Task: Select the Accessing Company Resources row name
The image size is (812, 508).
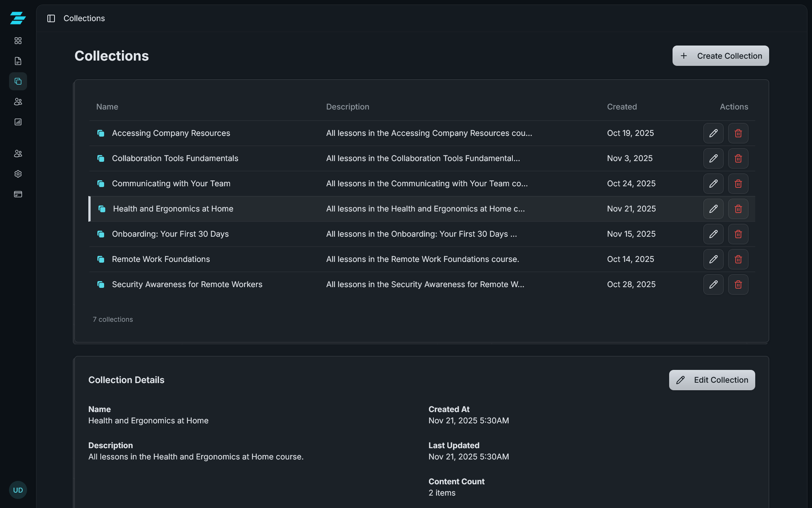Action: [171, 133]
